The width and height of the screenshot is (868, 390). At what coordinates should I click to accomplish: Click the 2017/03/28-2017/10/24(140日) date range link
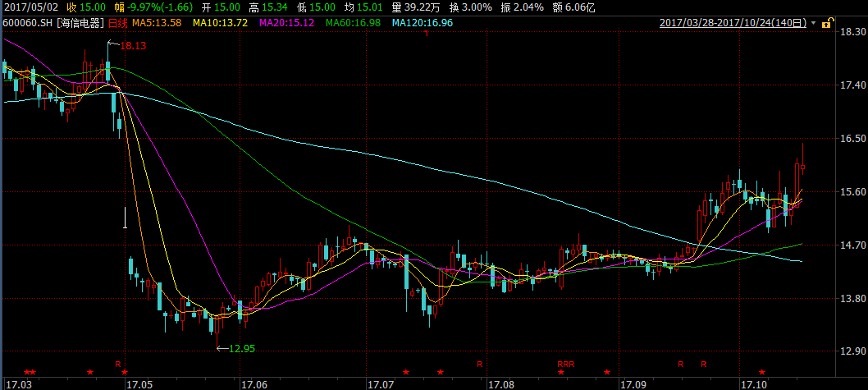pos(733,23)
